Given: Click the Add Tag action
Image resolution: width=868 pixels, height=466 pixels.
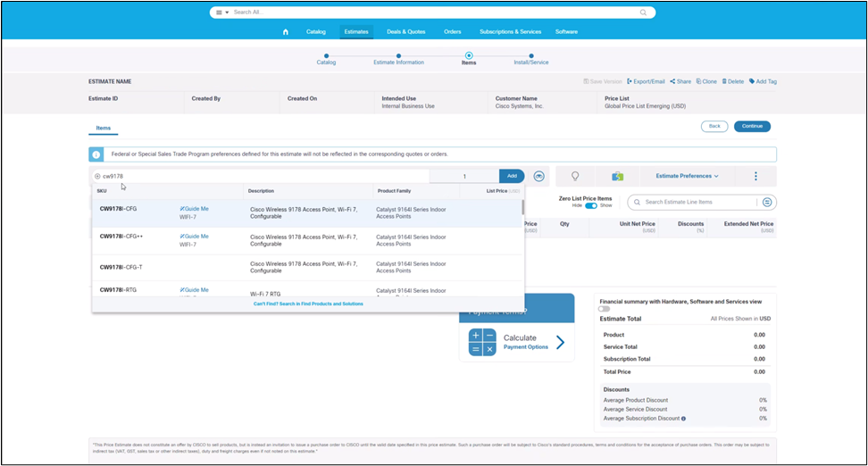Looking at the screenshot, I should tap(763, 81).
